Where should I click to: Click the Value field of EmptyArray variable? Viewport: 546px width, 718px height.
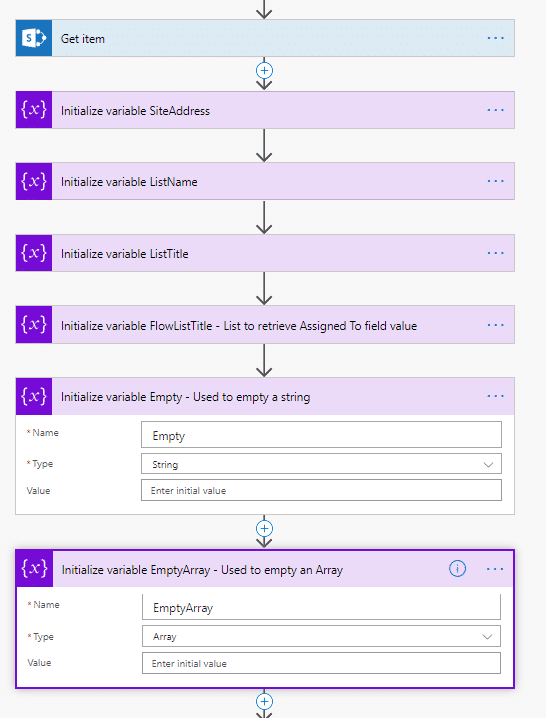(321, 663)
